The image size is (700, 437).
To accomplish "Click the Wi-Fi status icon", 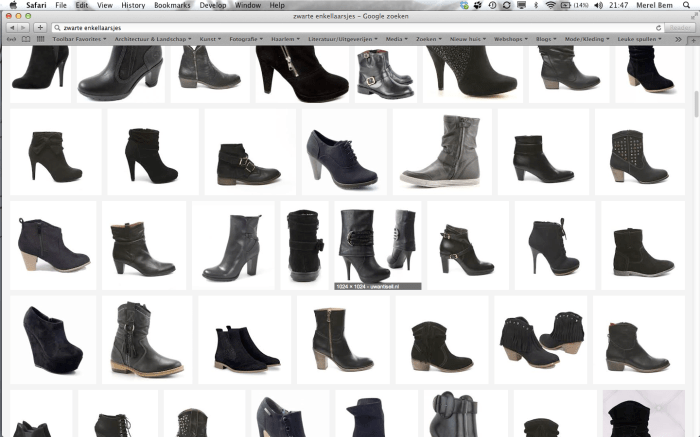I will (x=549, y=6).
